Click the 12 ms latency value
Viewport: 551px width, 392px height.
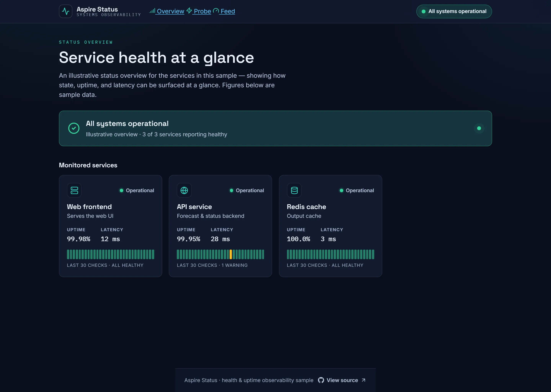coord(110,239)
